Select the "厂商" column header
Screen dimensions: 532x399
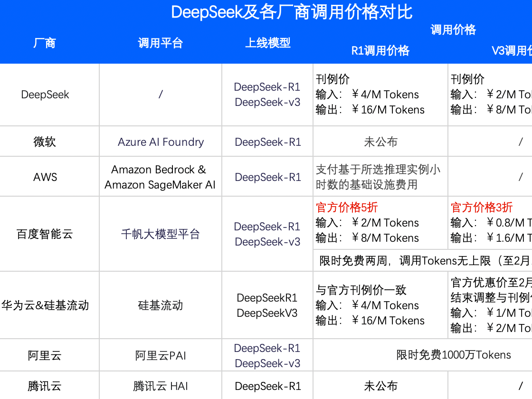(x=45, y=43)
